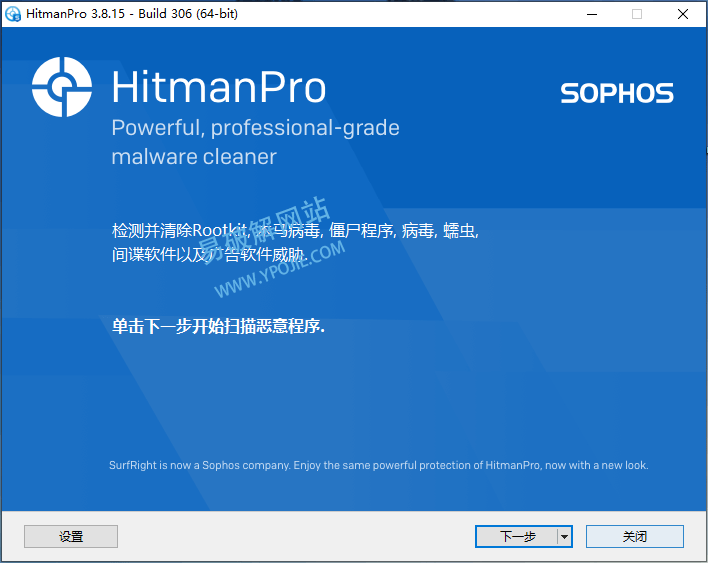The width and height of the screenshot is (708, 563).
Task: Click the HitmanPro title bar app icon
Action: 12,14
